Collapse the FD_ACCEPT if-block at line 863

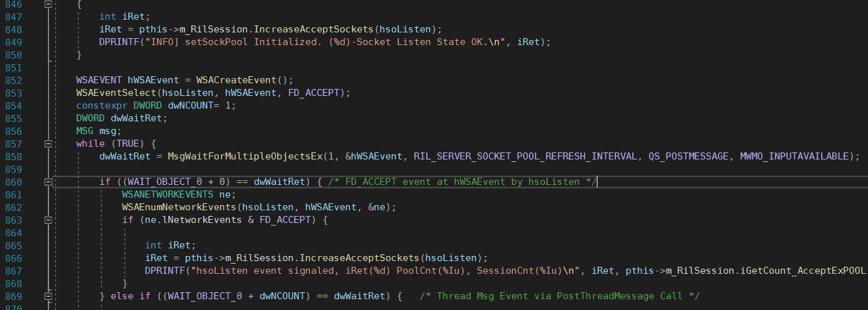[48, 220]
